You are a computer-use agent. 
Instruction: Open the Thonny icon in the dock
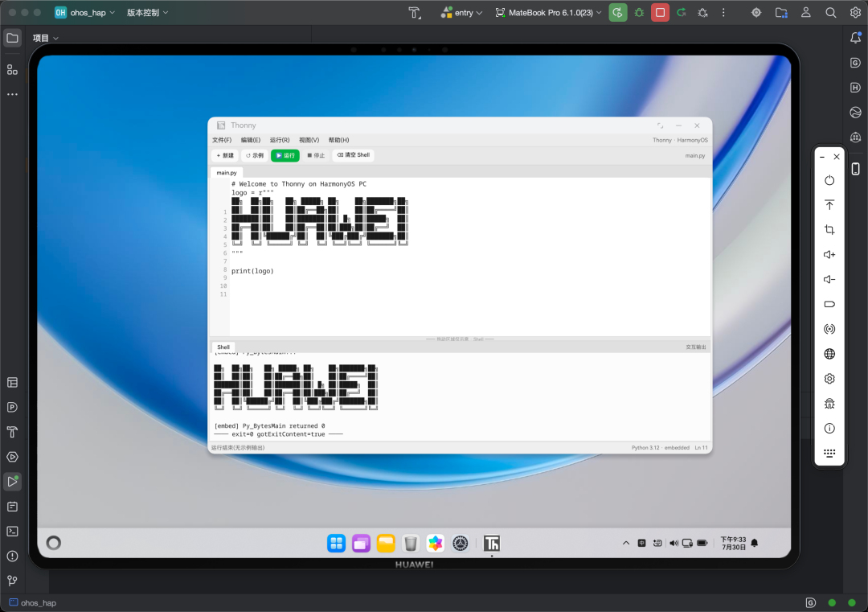492,544
